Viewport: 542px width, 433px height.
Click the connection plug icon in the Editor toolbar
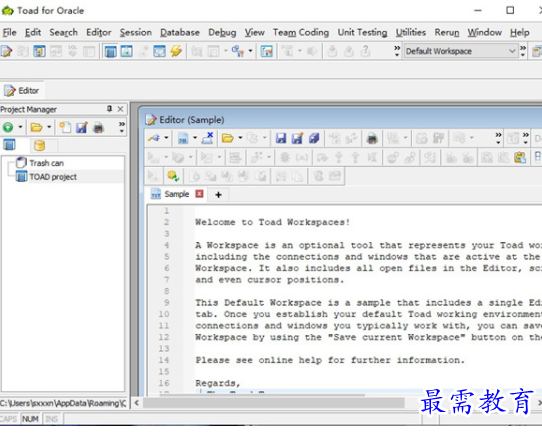(153, 138)
